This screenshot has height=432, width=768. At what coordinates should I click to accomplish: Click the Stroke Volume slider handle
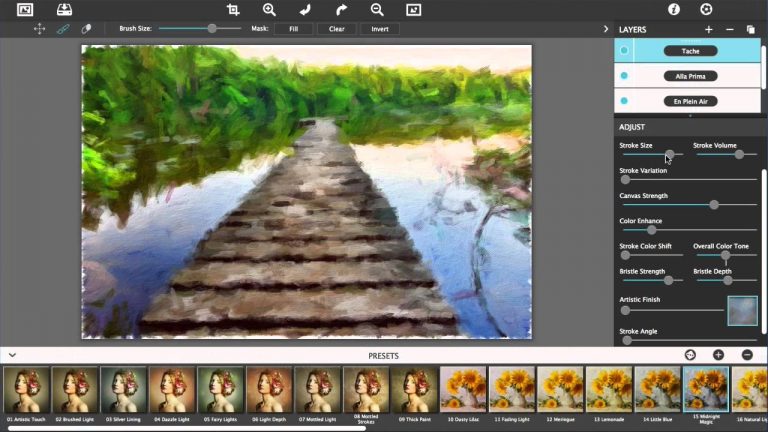click(739, 154)
